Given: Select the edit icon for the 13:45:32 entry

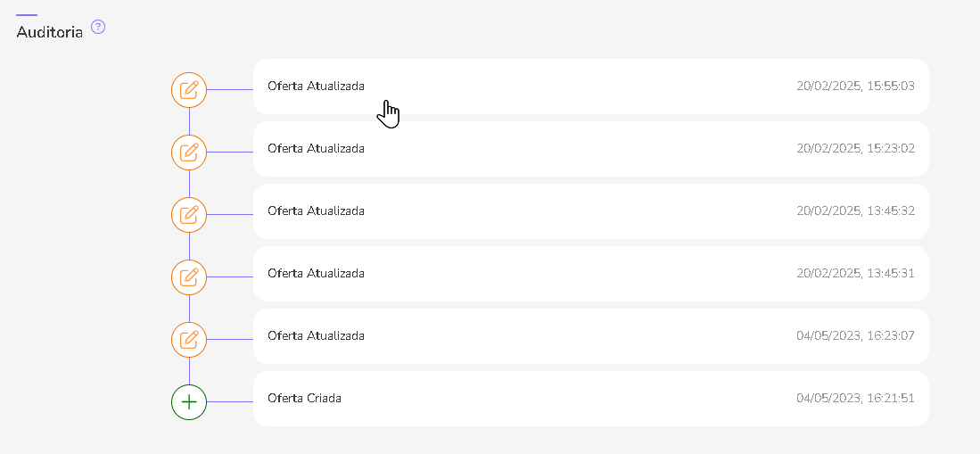Looking at the screenshot, I should coord(189,215).
